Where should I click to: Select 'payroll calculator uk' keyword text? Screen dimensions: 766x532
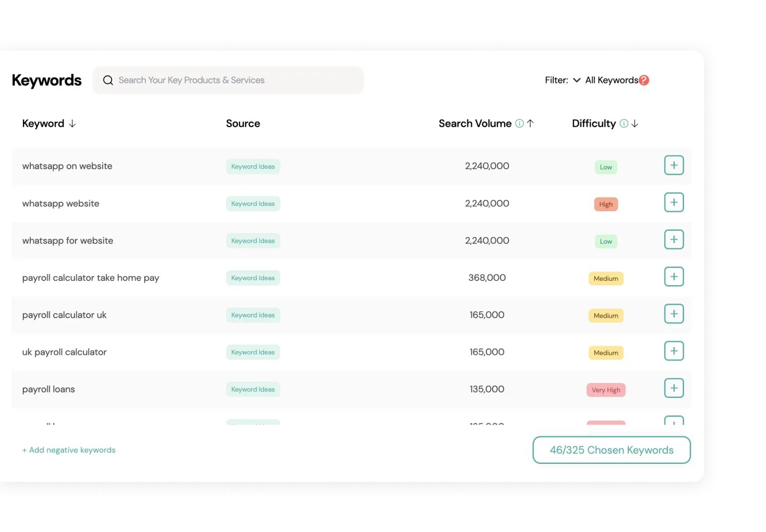click(64, 315)
